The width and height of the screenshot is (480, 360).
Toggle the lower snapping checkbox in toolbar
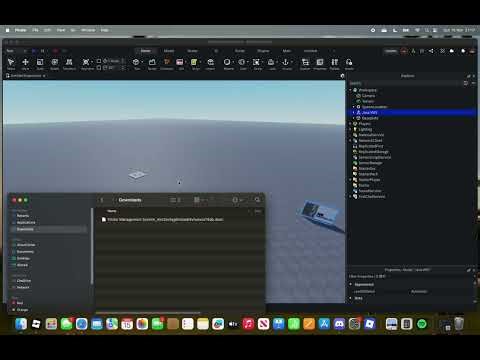99,68
